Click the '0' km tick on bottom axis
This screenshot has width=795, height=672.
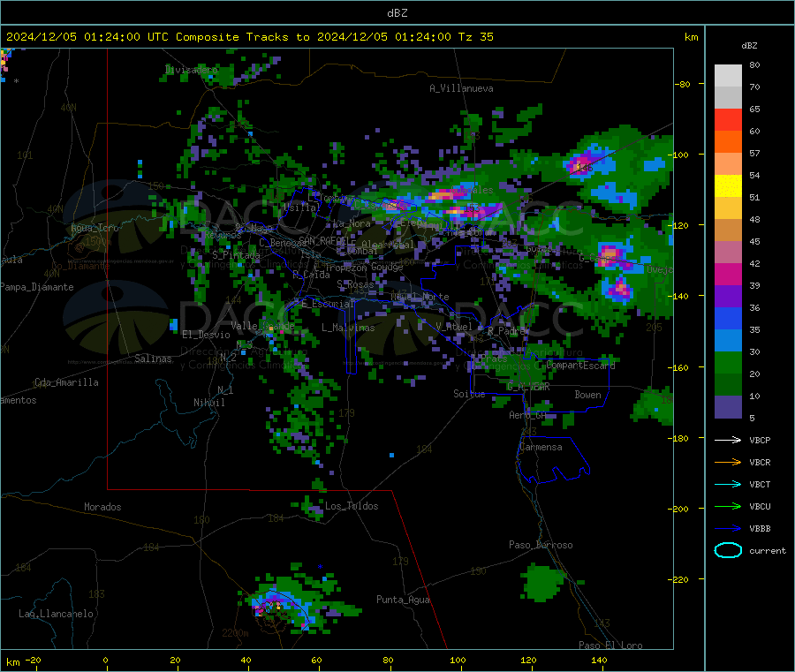(105, 660)
